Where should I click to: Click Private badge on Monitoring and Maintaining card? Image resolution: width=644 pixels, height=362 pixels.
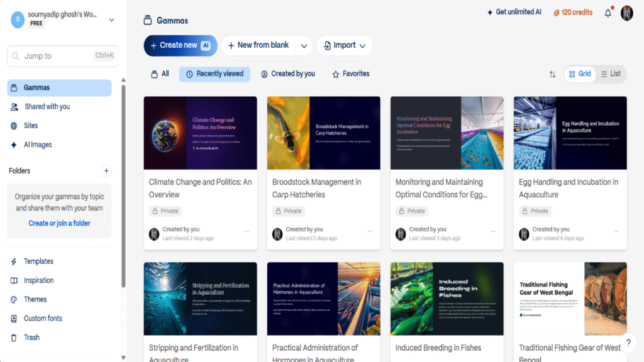click(x=411, y=211)
